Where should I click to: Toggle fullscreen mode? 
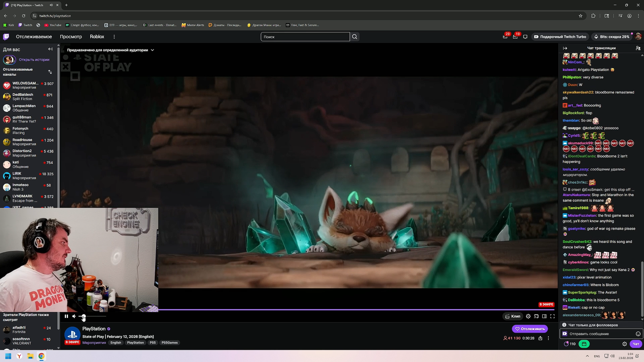coord(552,316)
